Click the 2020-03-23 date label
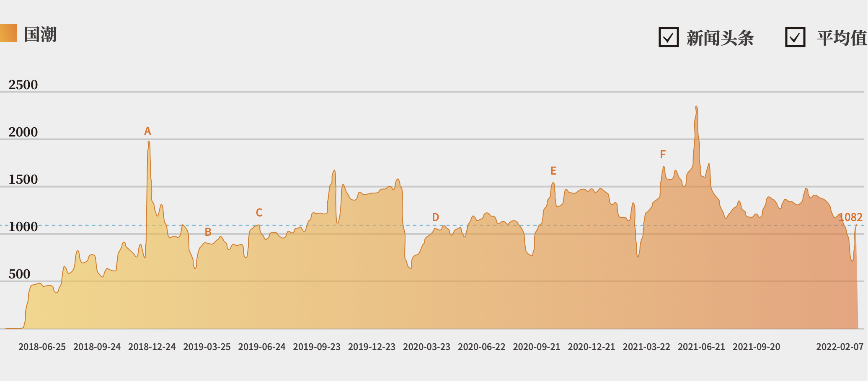Viewport: 868px width, 381px height. coord(426,347)
